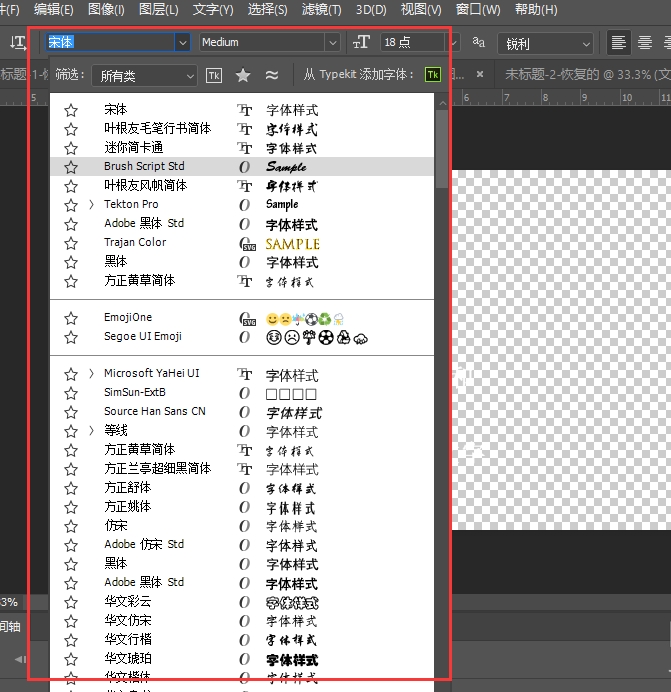Star the Trajan Color font
This screenshot has height=692, width=671.
(71, 243)
